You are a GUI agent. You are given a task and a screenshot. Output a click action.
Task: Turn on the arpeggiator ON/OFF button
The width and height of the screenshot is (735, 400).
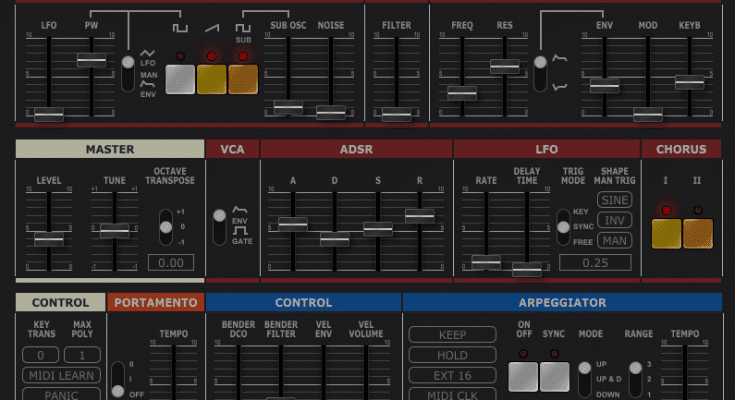pyautogui.click(x=523, y=376)
